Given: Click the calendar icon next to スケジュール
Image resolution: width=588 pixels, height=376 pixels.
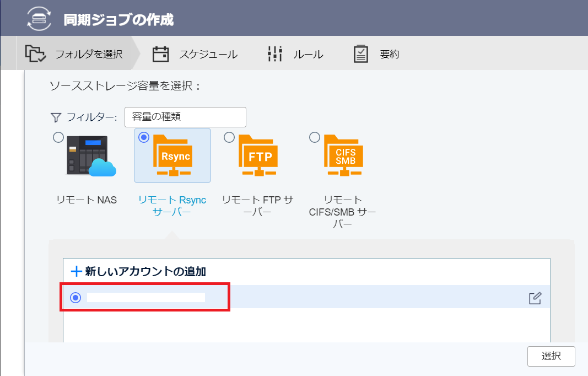Looking at the screenshot, I should click(160, 53).
